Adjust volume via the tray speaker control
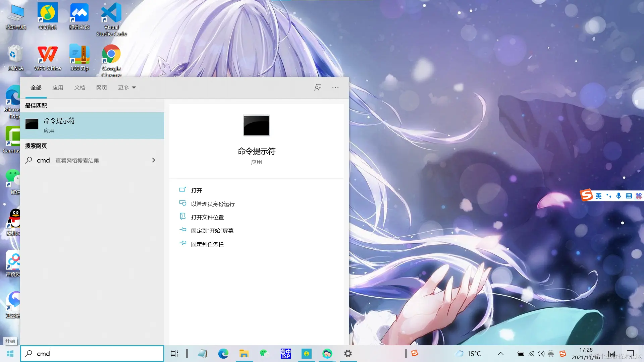 point(541,354)
